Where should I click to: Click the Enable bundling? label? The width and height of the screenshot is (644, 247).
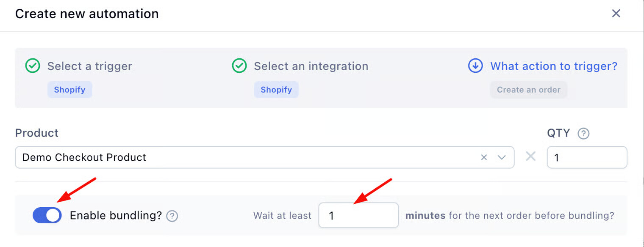(116, 215)
